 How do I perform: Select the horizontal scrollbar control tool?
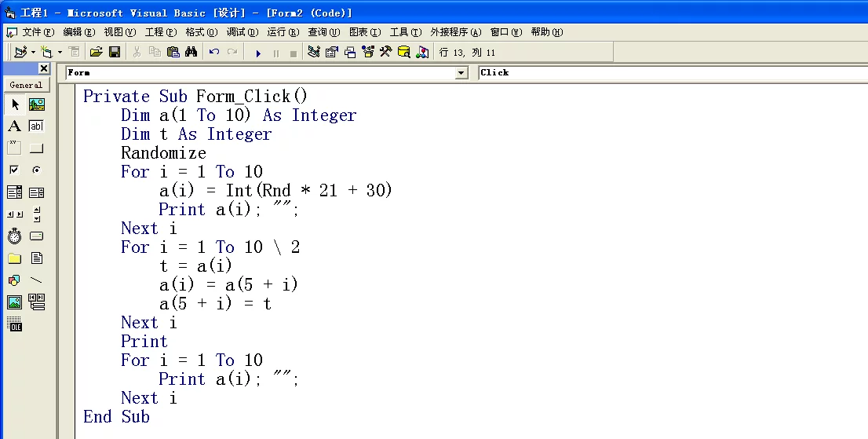coord(15,214)
